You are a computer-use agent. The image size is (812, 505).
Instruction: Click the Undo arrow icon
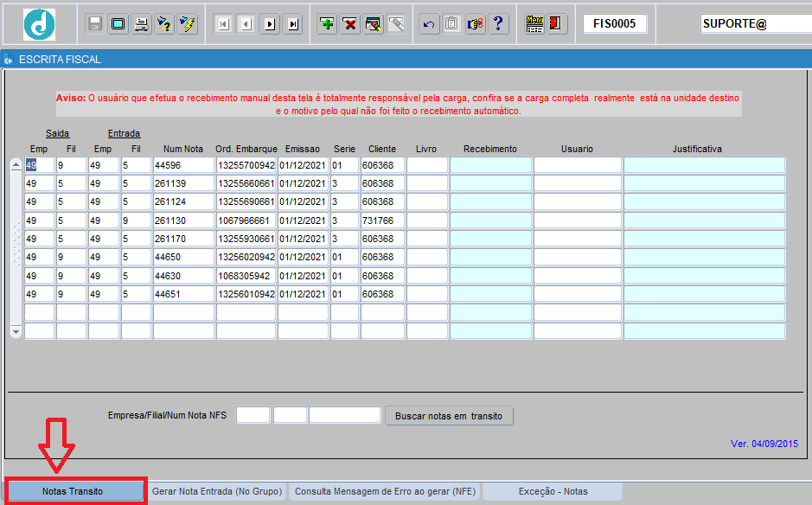(x=429, y=24)
